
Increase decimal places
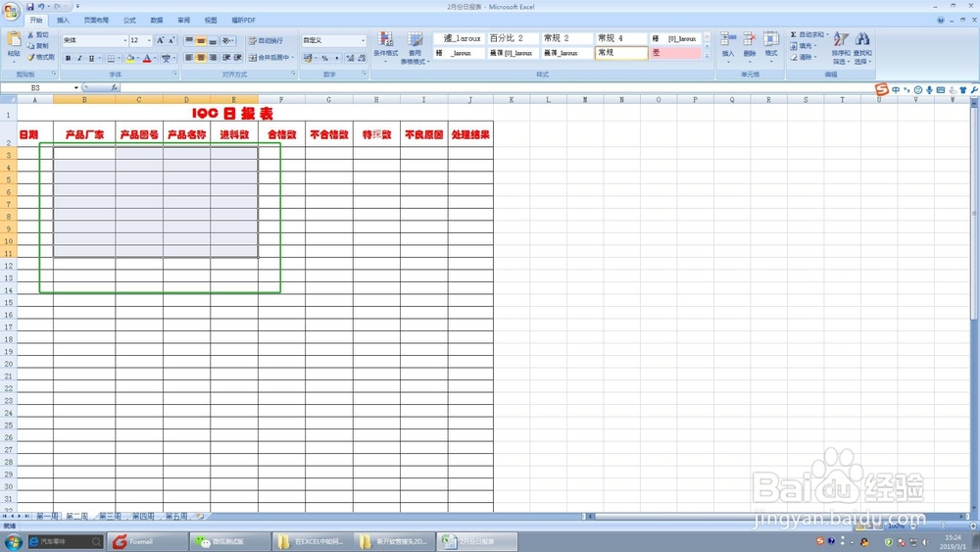pos(350,58)
